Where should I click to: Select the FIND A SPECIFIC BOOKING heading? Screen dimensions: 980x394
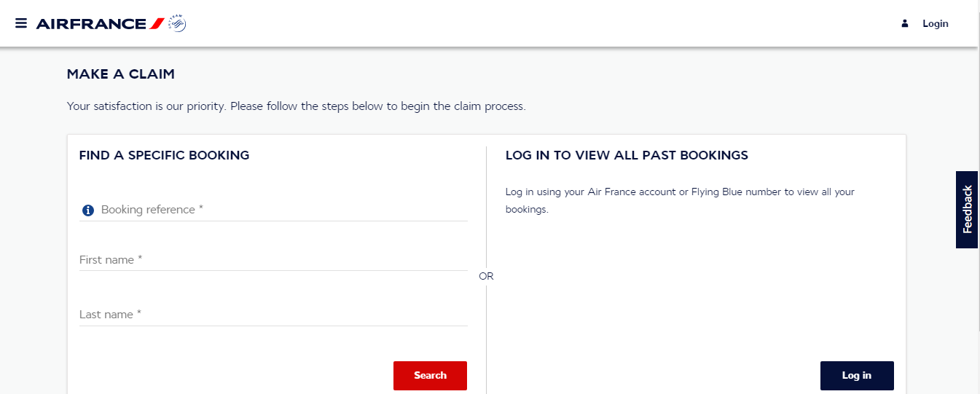[164, 155]
